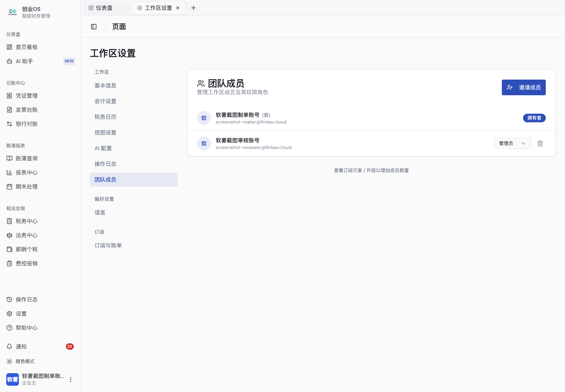This screenshot has width=565, height=392.
Task: Click the 邀请成员 button
Action: [x=524, y=87]
